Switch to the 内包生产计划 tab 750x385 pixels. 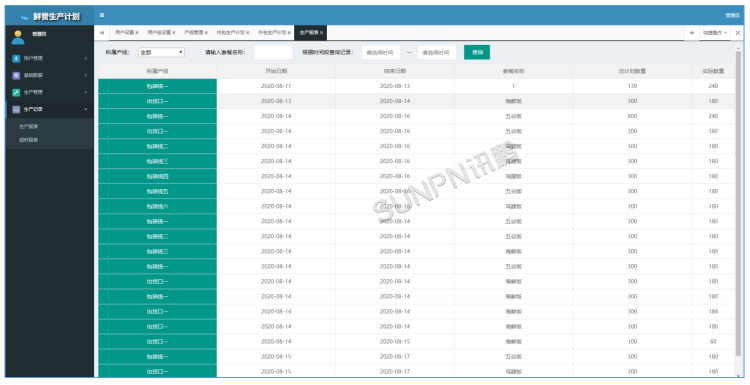coord(231,33)
